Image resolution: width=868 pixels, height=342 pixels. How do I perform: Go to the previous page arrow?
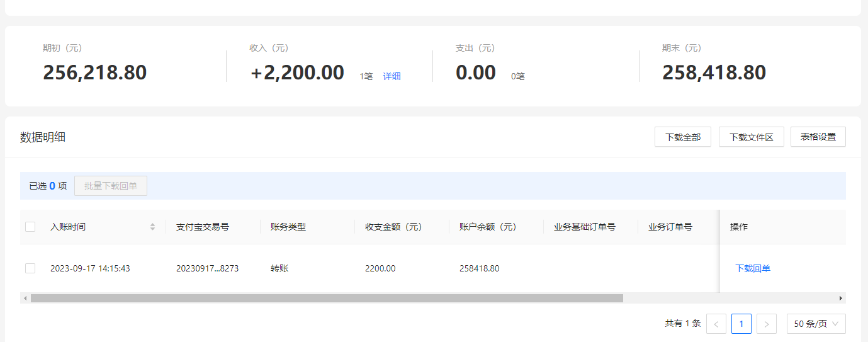click(x=716, y=324)
